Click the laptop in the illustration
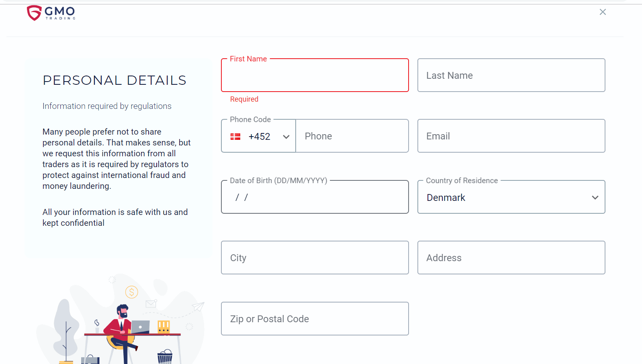642x364 pixels. coord(140,327)
